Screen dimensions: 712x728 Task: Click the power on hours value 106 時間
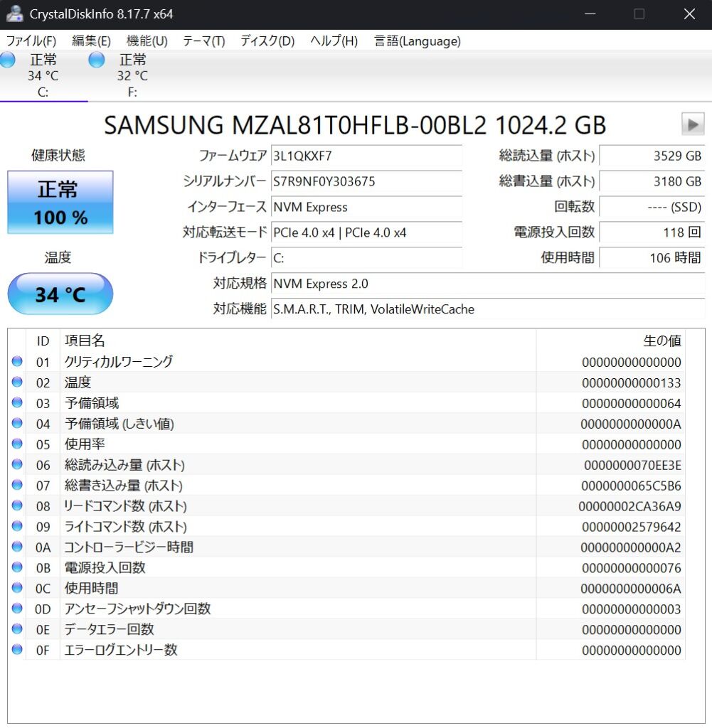pos(652,257)
